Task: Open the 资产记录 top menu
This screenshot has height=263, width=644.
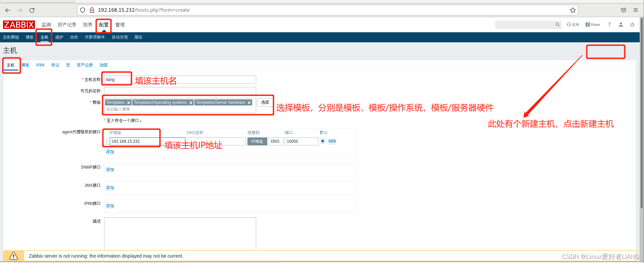Action: pyautogui.click(x=67, y=25)
